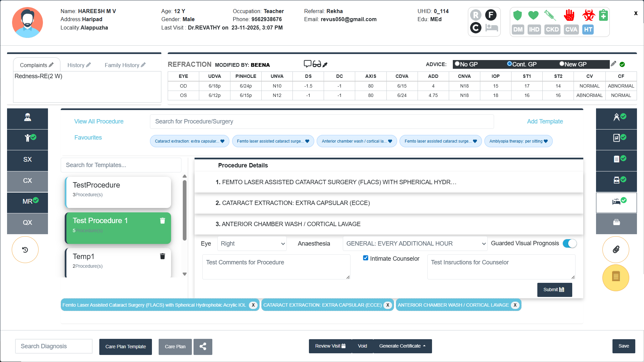Image resolution: width=644 pixels, height=362 pixels.
Task: Open the attachment paperclip icon
Action: coord(615,250)
